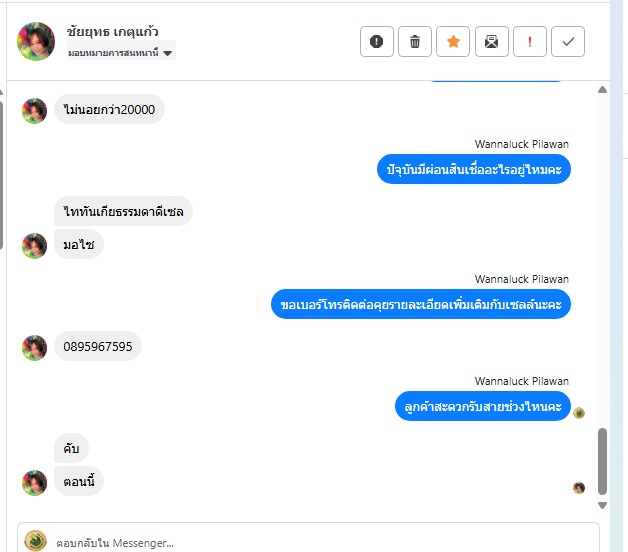Image resolution: width=628 pixels, height=552 pixels.
Task: Flag conversation with red exclamation icon
Action: [x=530, y=42]
